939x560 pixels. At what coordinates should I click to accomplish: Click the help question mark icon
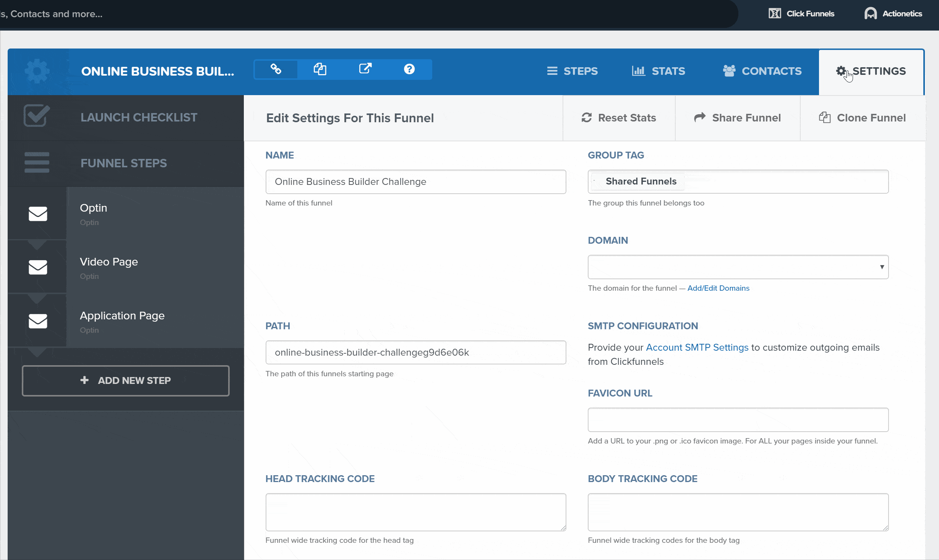(409, 69)
